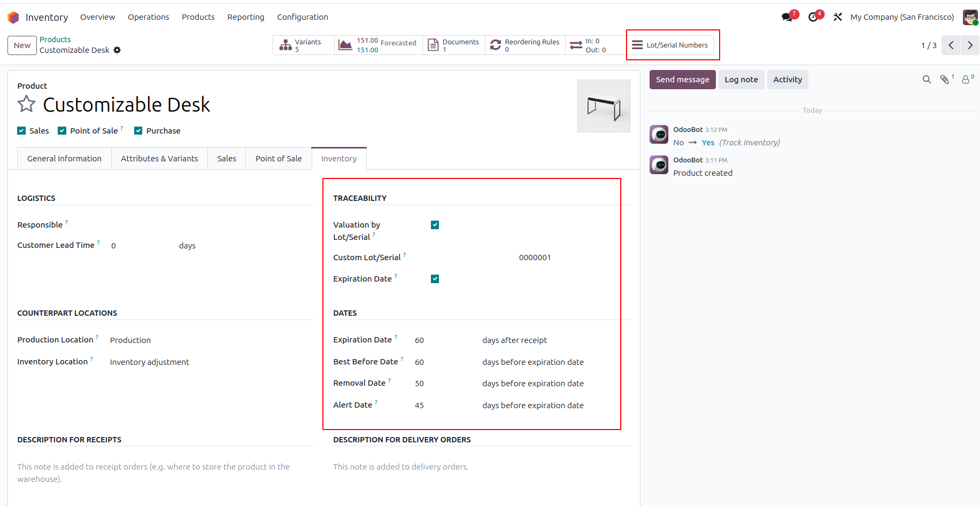Click Log note button
Viewport: 980px width, 507px height.
click(x=741, y=80)
